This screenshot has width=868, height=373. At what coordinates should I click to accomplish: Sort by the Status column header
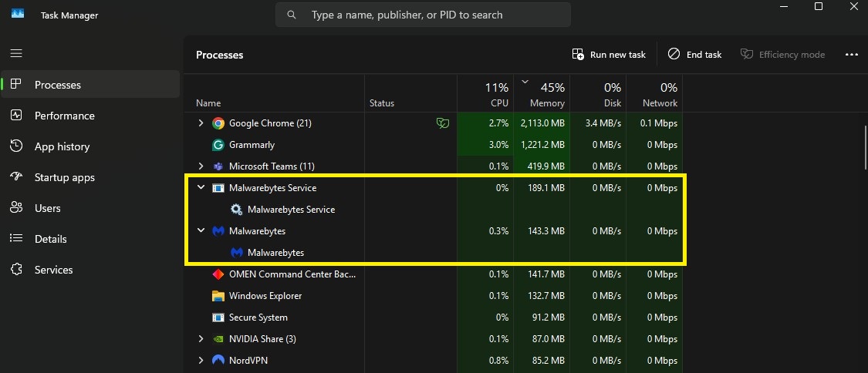(x=410, y=94)
